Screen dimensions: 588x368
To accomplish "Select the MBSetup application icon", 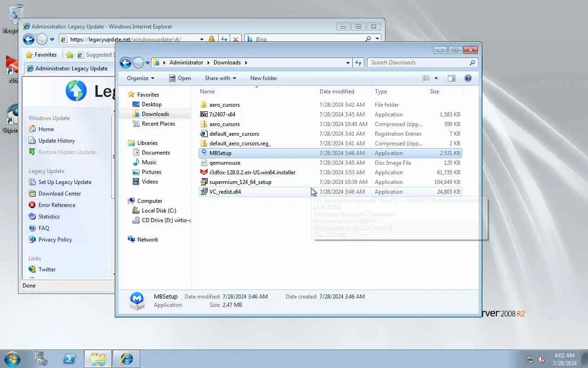I will pos(204,153).
